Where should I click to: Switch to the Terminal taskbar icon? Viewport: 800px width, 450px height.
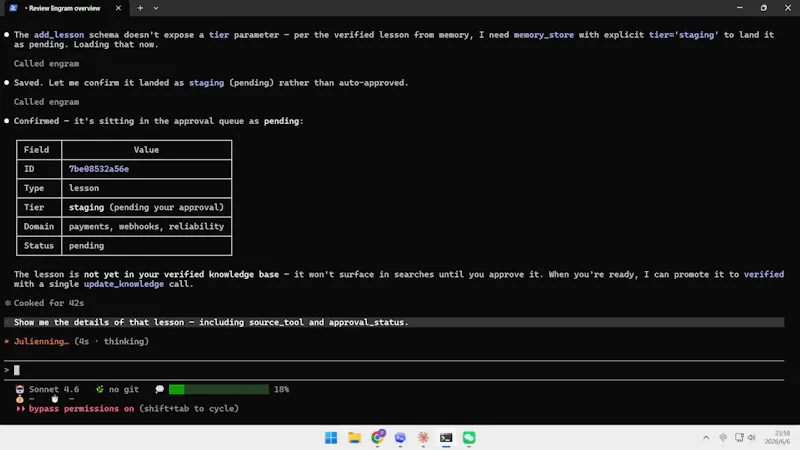tap(446, 438)
